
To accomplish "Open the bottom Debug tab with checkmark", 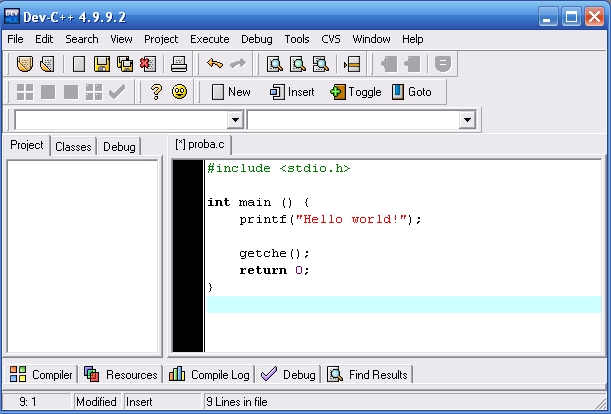I will [x=288, y=375].
